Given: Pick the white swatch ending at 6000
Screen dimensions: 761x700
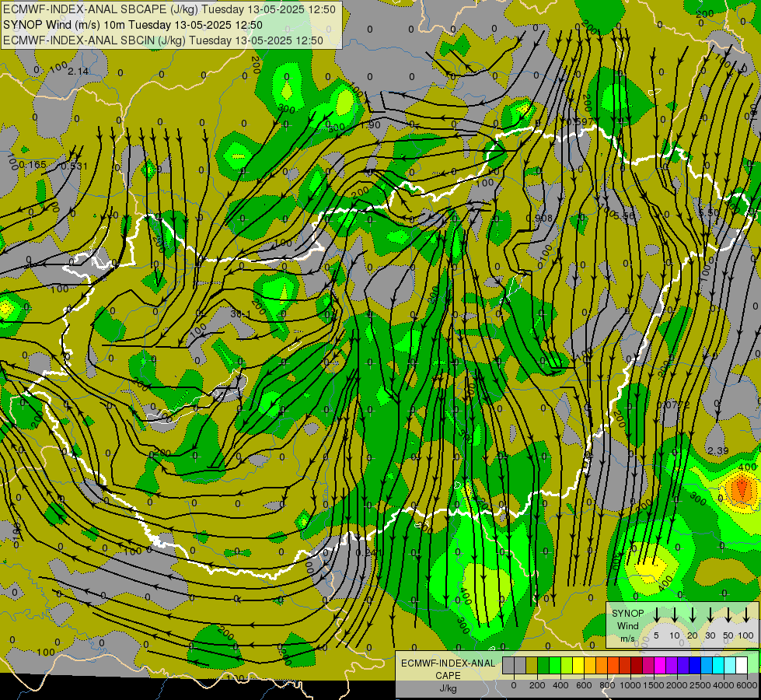Looking at the screenshot, I should point(741,665).
